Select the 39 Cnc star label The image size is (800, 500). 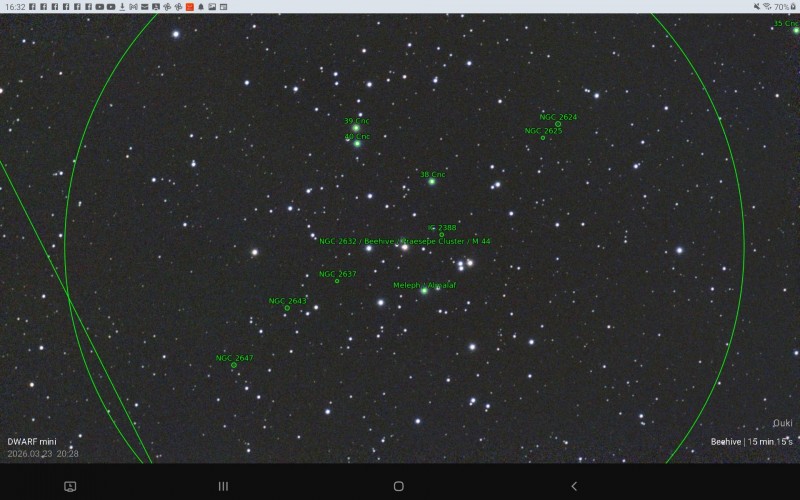coord(357,121)
